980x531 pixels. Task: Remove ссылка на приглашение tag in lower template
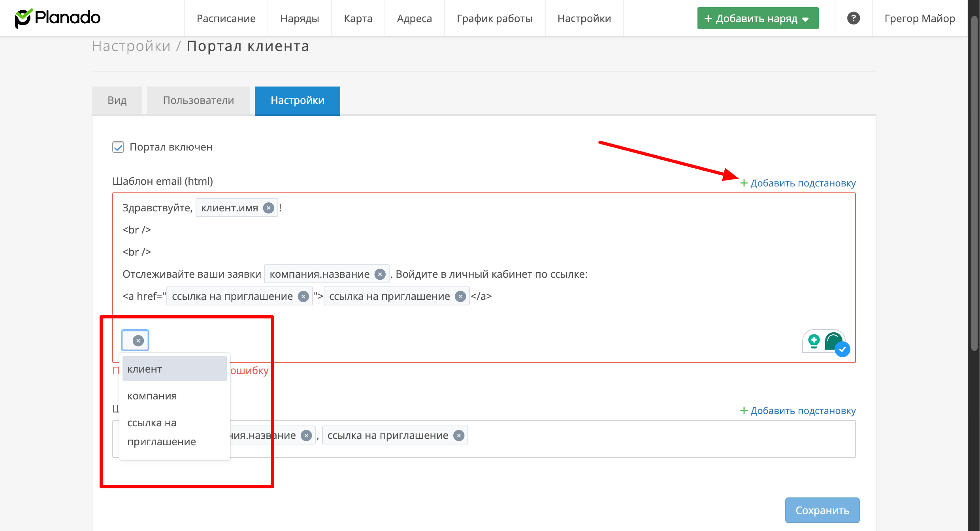coord(459,435)
